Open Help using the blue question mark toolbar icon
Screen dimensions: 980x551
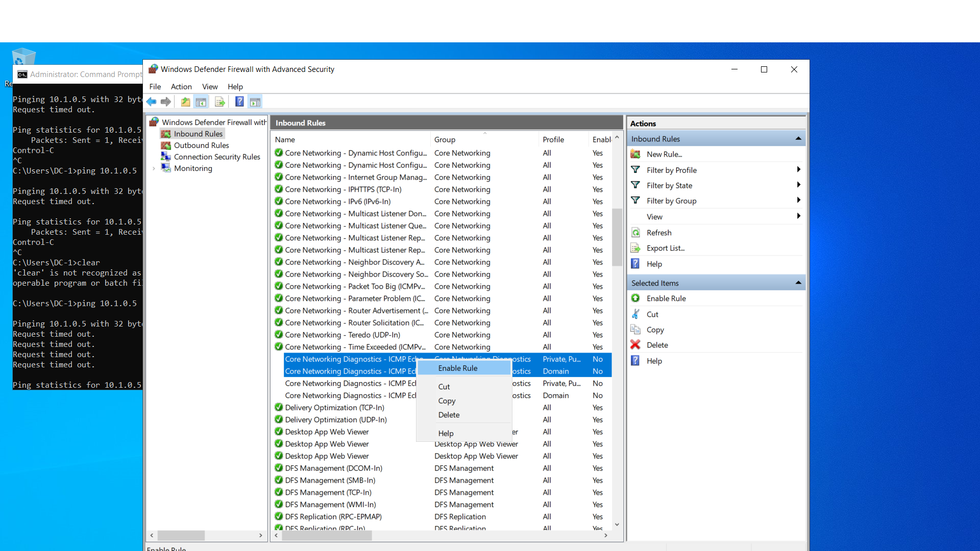(x=239, y=102)
